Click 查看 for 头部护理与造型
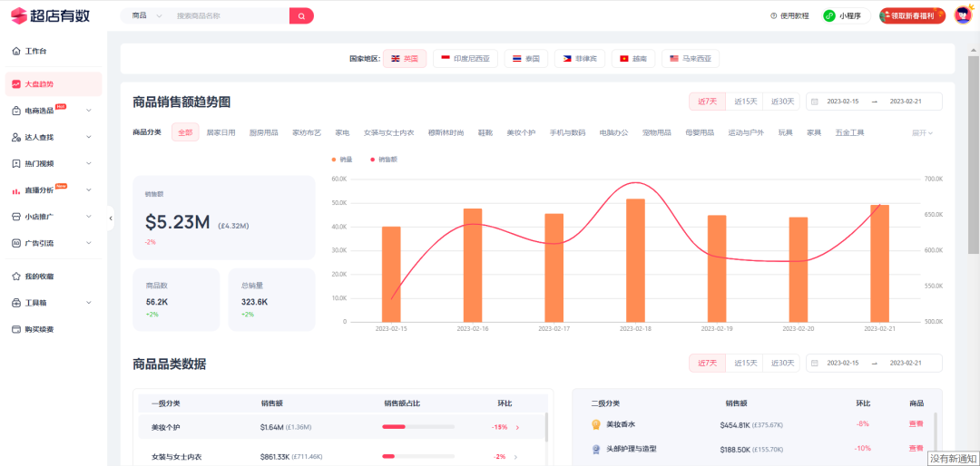 [x=916, y=448]
